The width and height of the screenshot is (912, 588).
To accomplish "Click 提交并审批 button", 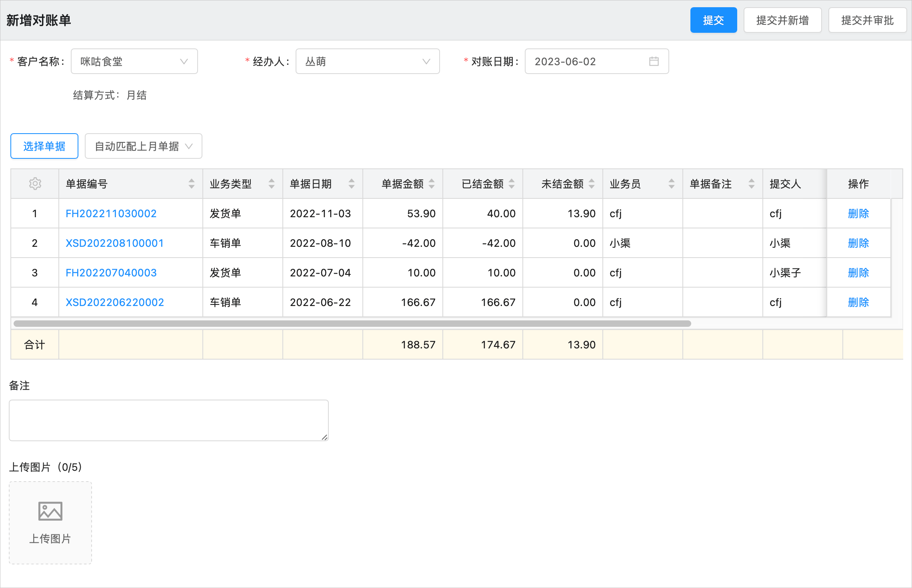I will coord(867,20).
